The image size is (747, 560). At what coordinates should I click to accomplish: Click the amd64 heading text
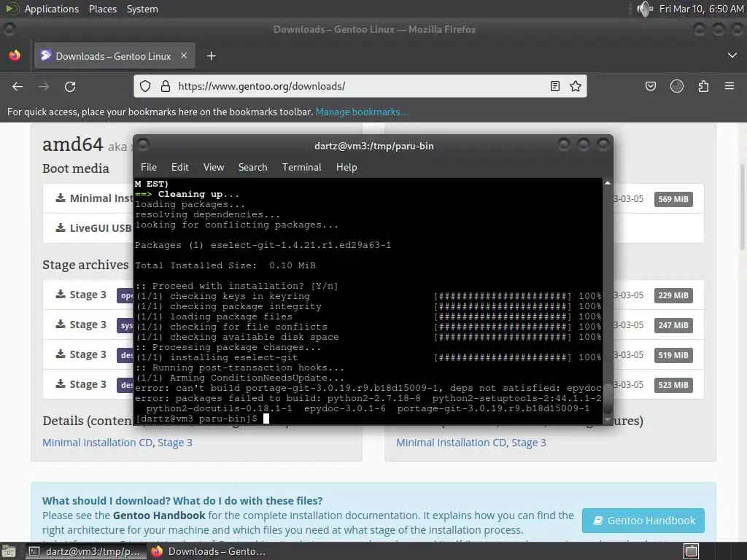click(x=72, y=144)
